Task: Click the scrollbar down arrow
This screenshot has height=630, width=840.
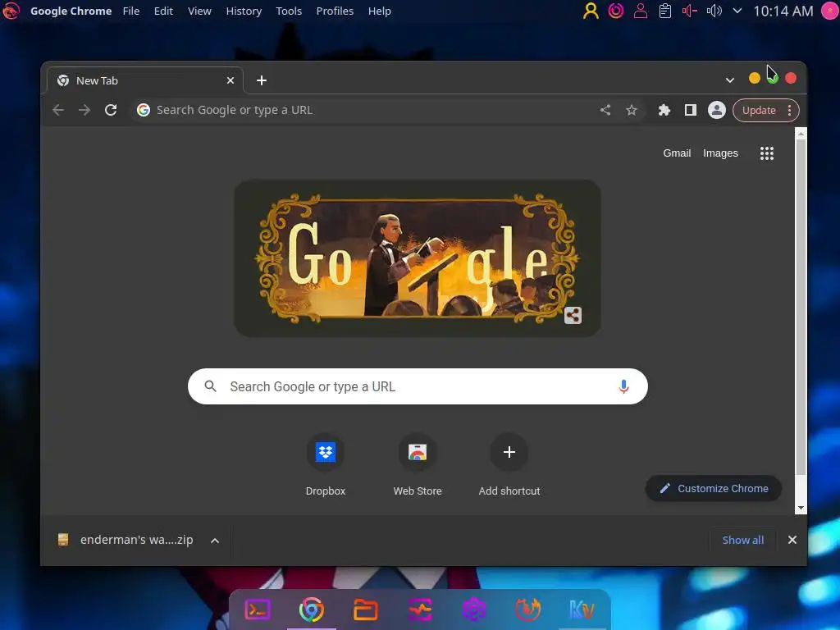Action: click(x=801, y=508)
